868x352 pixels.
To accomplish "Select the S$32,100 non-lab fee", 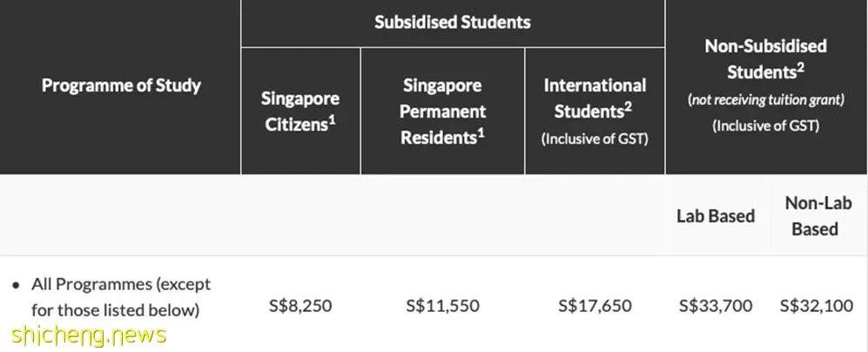I will [817, 306].
